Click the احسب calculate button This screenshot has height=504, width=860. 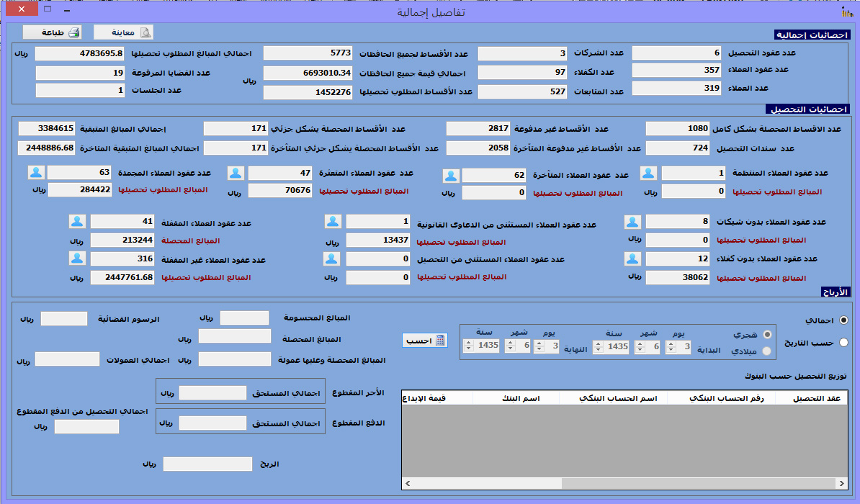coord(425,341)
